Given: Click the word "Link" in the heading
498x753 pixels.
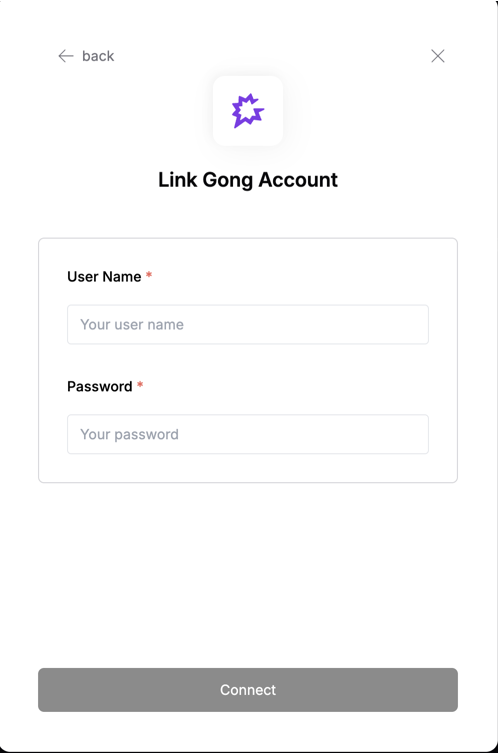Looking at the screenshot, I should click(178, 180).
